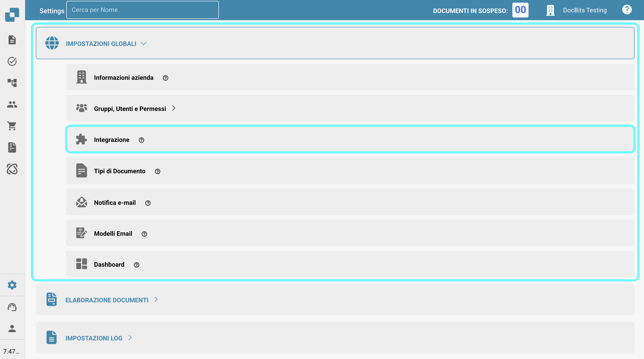644x359 pixels.
Task: Expand the Elaborazione Documenti section
Action: (107, 300)
